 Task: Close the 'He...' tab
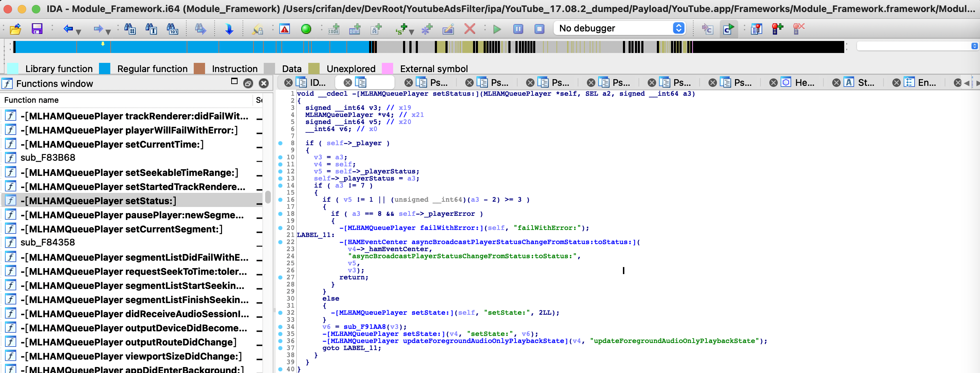pyautogui.click(x=774, y=83)
